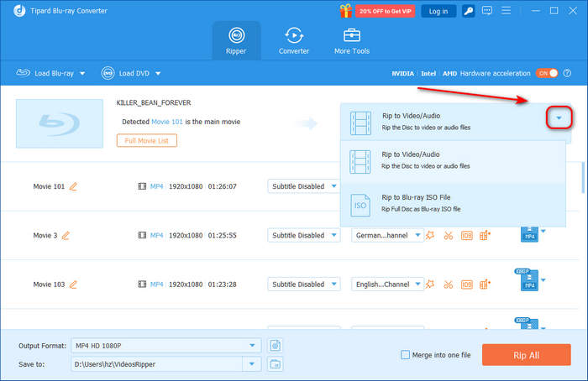Expand the Save to path dropdown arrow

[252, 363]
